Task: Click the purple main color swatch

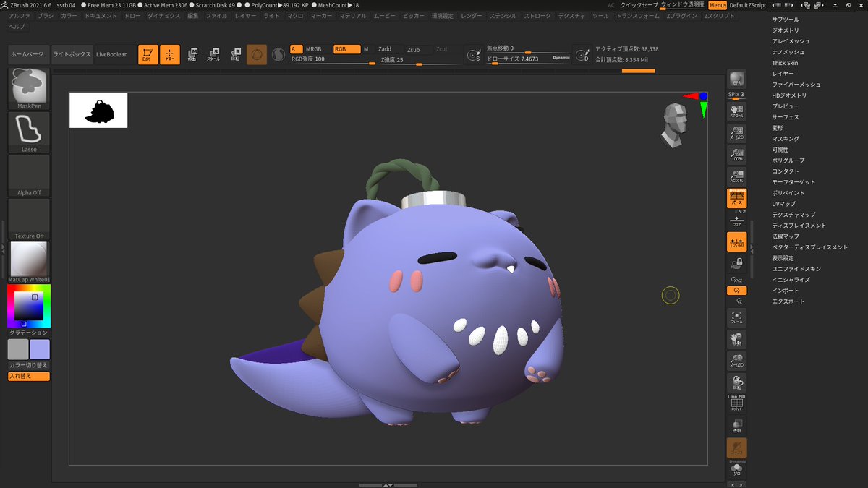Action: coord(40,349)
